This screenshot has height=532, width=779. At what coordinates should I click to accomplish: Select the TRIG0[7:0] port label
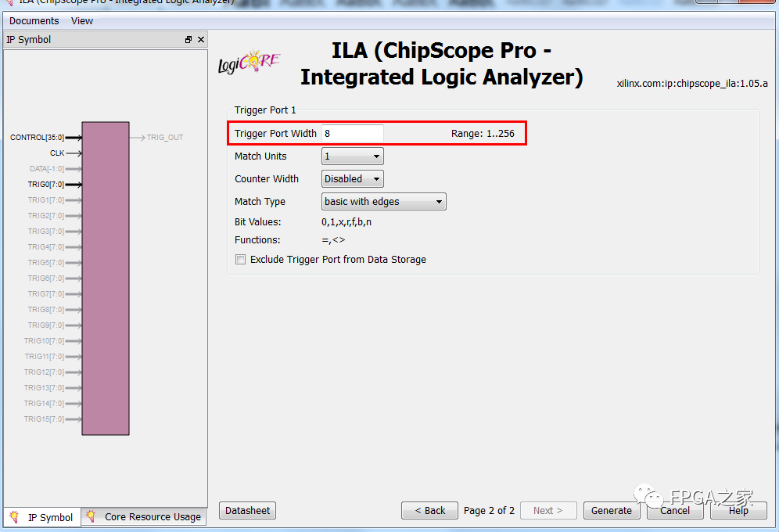click(x=46, y=185)
